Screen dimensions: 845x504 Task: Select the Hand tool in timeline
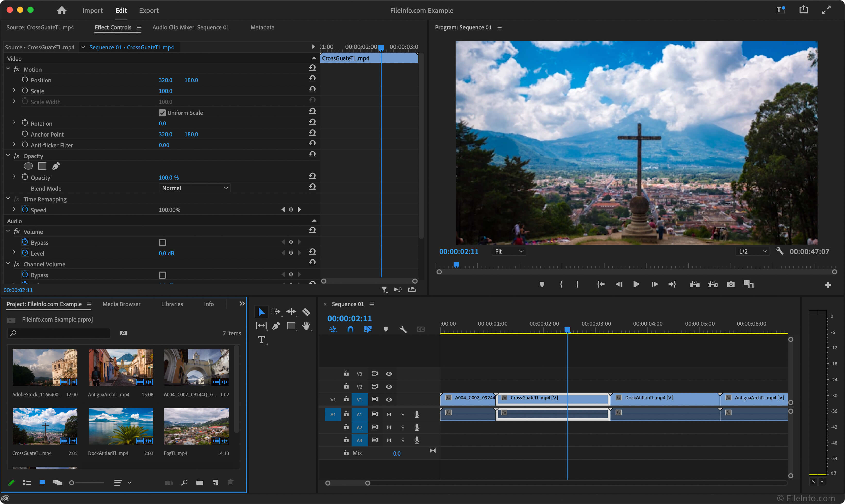point(307,325)
